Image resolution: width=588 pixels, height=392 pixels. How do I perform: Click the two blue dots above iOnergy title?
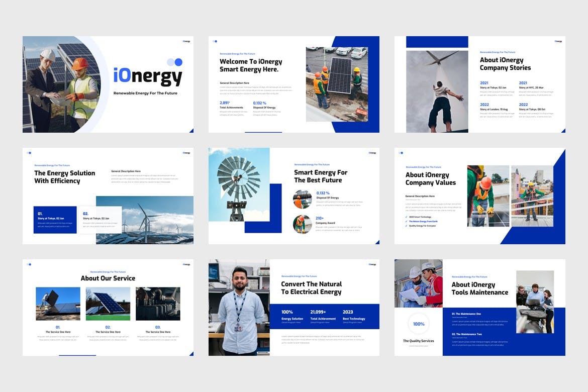click(x=174, y=62)
